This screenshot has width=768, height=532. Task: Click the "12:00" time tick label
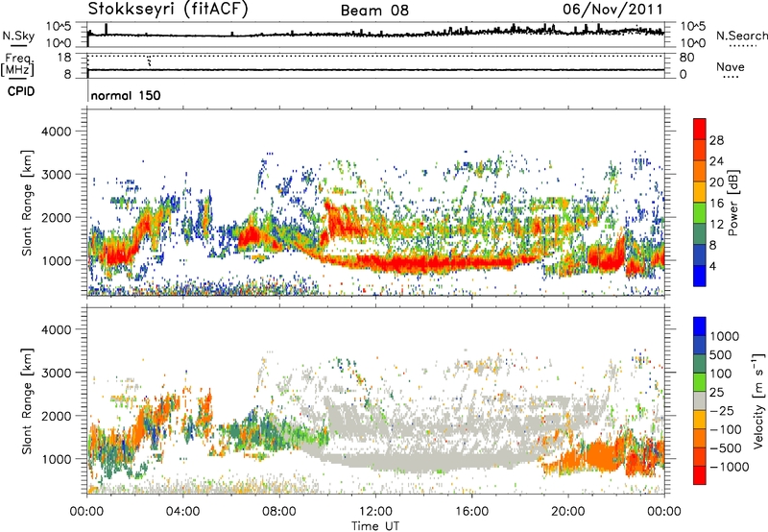pos(375,512)
